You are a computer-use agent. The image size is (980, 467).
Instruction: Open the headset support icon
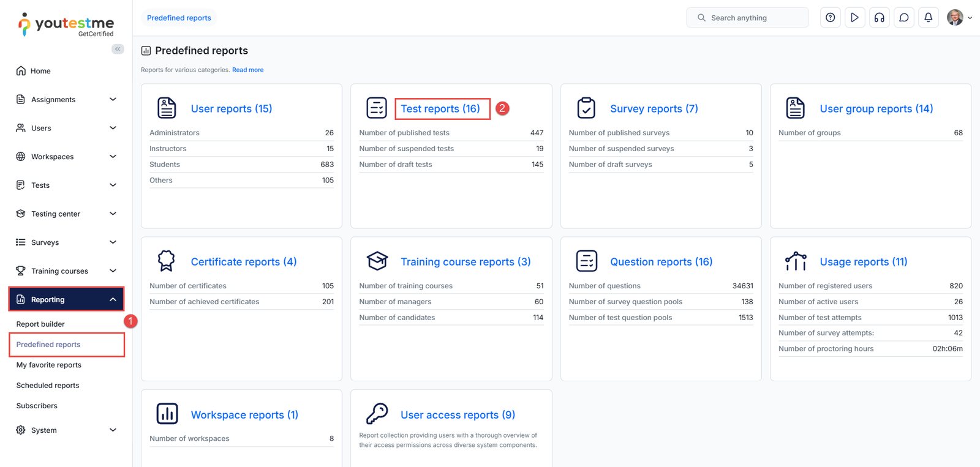point(879,18)
